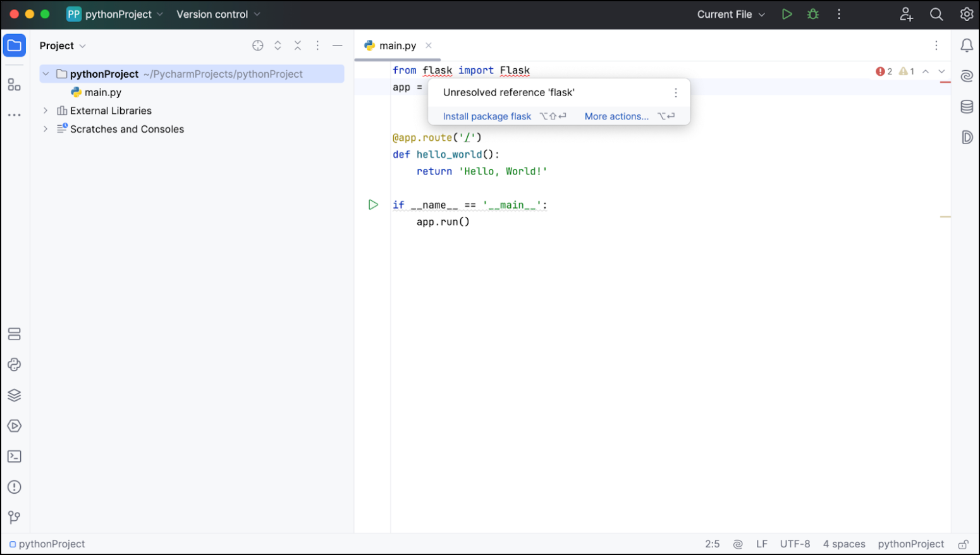Click red error stripe mark on the editor scrollbar
This screenshot has width=980, height=555.
tap(945, 82)
